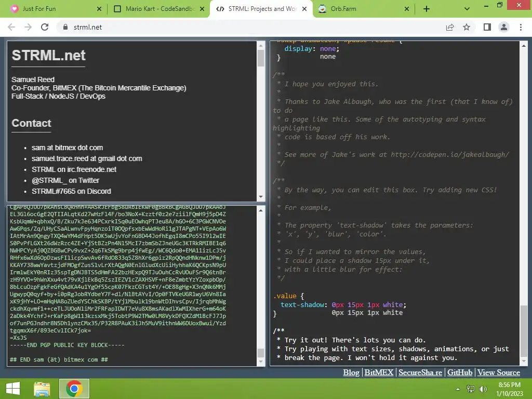
Task: Close the Orb.Farm tab
Action: click(407, 9)
